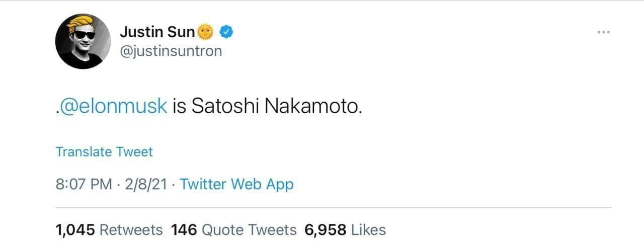Open the @justinsuntron handle

[x=171, y=51]
